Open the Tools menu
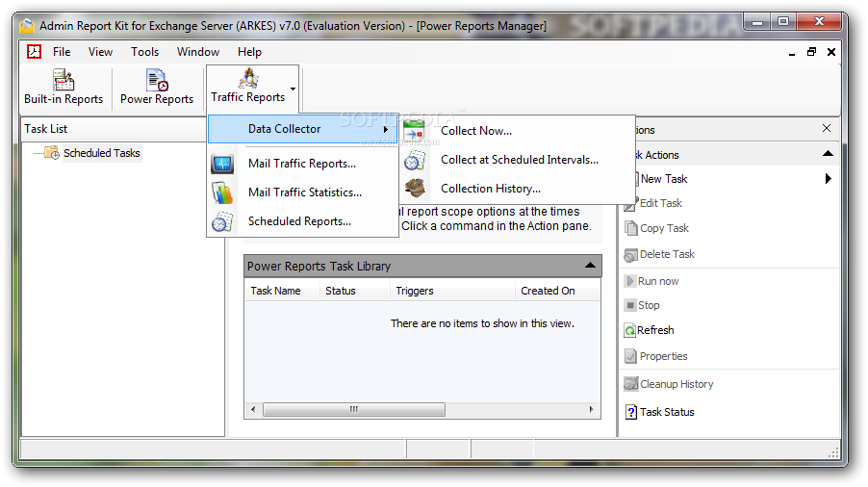The image size is (868, 487). point(144,52)
